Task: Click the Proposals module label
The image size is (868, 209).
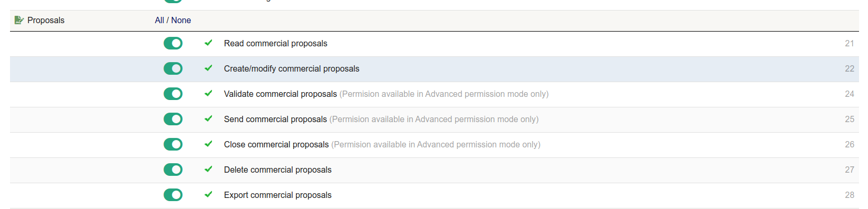Action: 46,20
